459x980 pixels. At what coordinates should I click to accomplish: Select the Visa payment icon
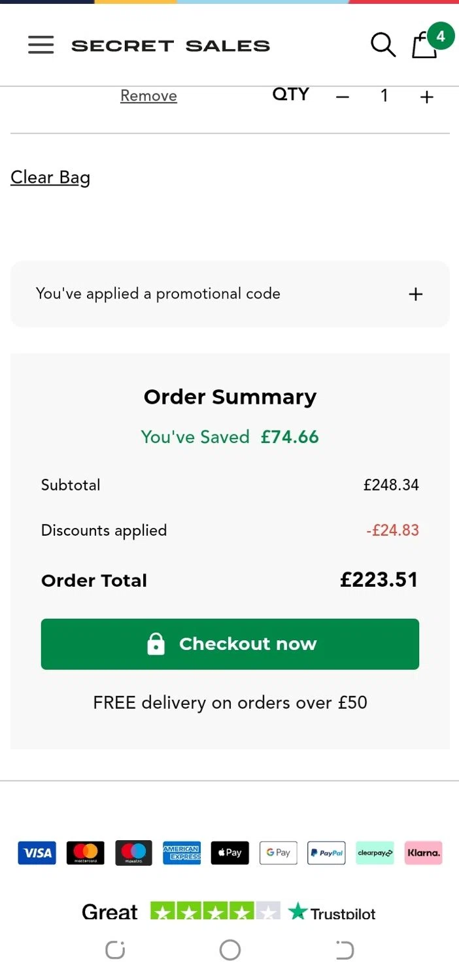[x=37, y=853]
